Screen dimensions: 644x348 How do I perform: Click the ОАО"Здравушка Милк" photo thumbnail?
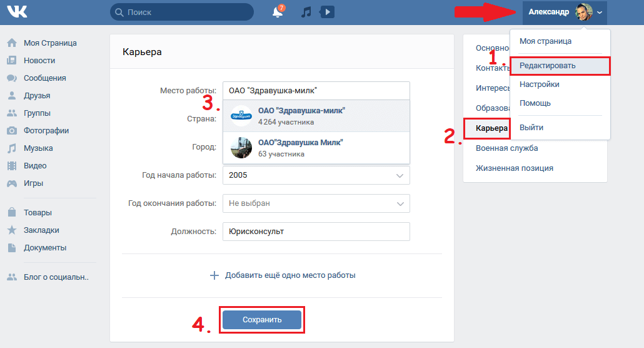[241, 148]
